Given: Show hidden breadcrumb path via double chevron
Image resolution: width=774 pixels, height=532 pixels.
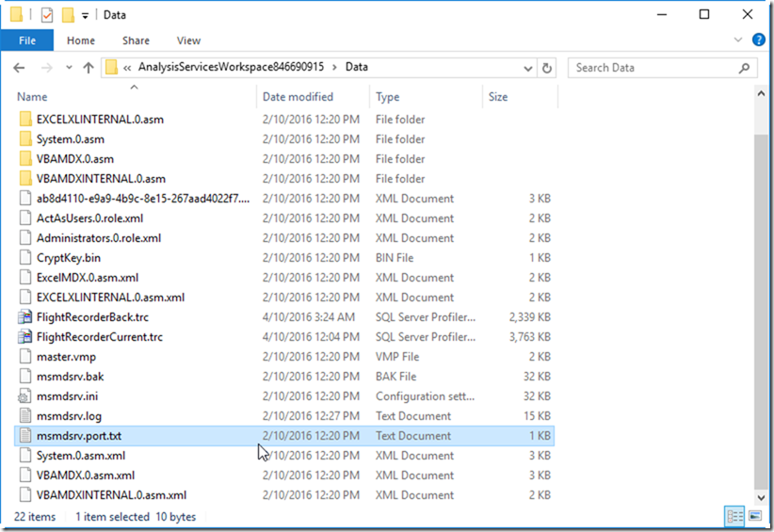Looking at the screenshot, I should 127,68.
